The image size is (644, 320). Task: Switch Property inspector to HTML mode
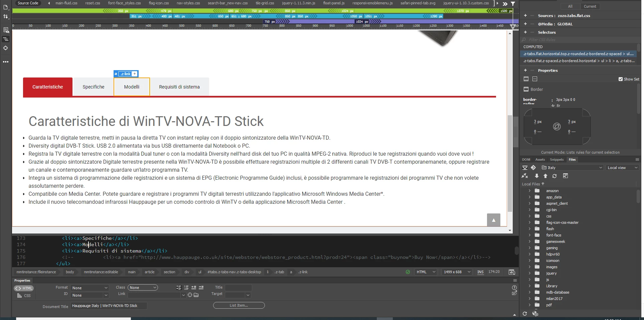point(24,288)
